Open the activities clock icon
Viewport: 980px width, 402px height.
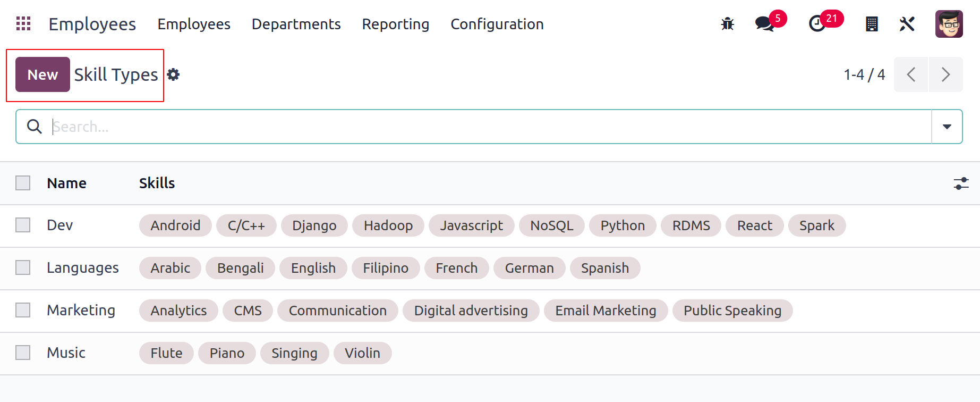[817, 24]
